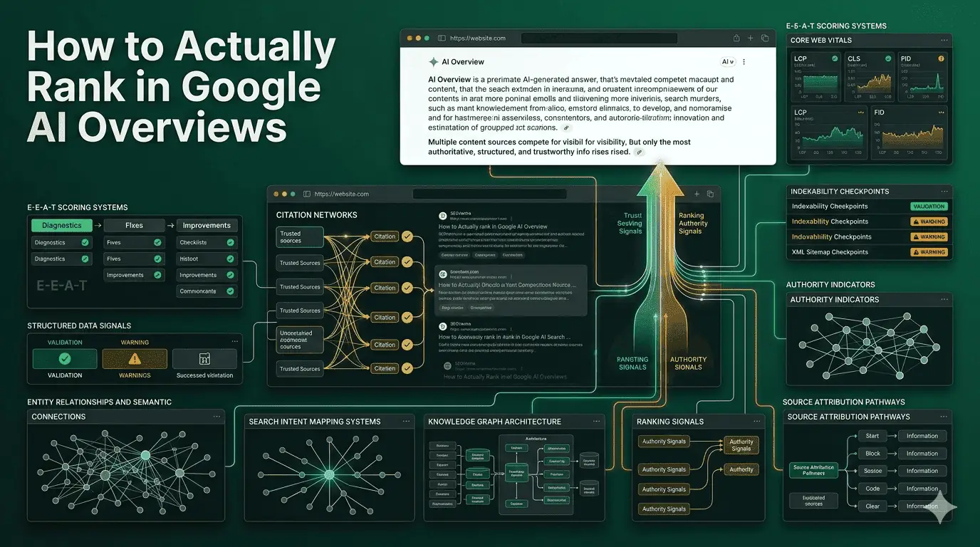Click the green Validation checkmark tile

pyautogui.click(x=65, y=358)
